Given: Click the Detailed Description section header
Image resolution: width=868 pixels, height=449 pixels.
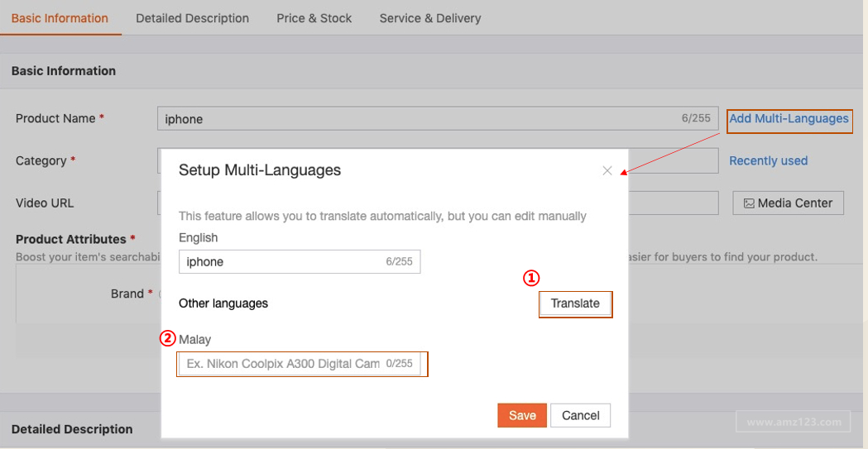Looking at the screenshot, I should (72, 429).
